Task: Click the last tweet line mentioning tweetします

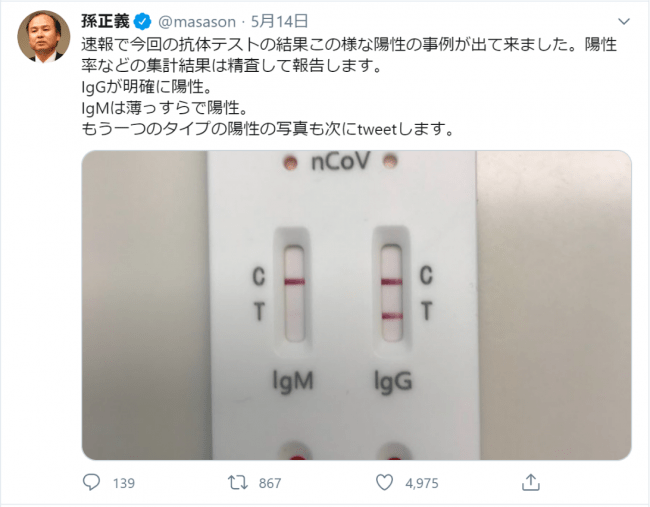Action: pos(268,129)
